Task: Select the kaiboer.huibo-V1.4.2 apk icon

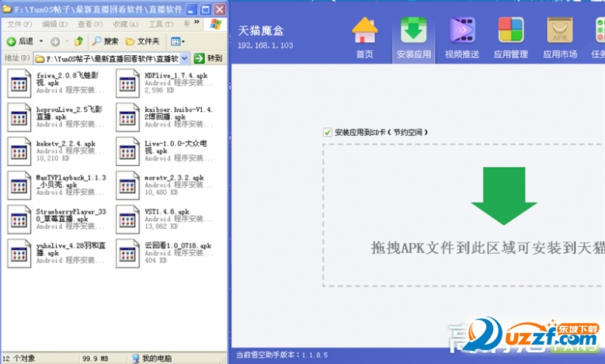Action: 127,117
